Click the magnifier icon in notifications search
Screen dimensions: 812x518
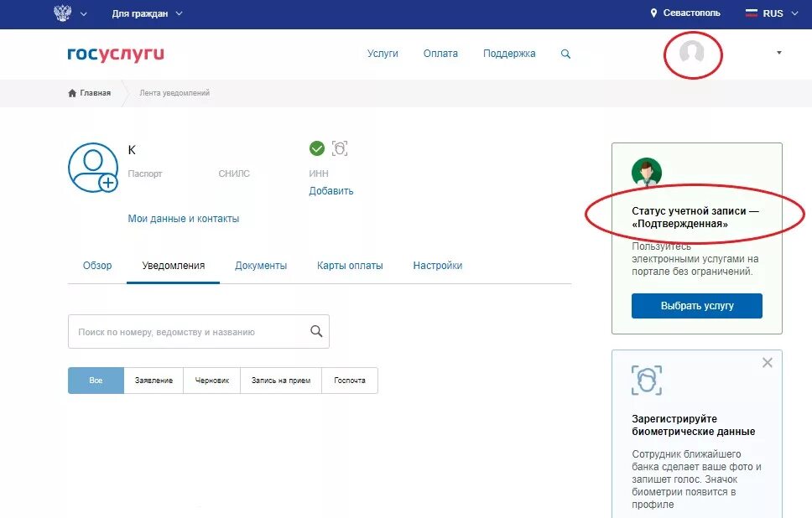click(316, 331)
